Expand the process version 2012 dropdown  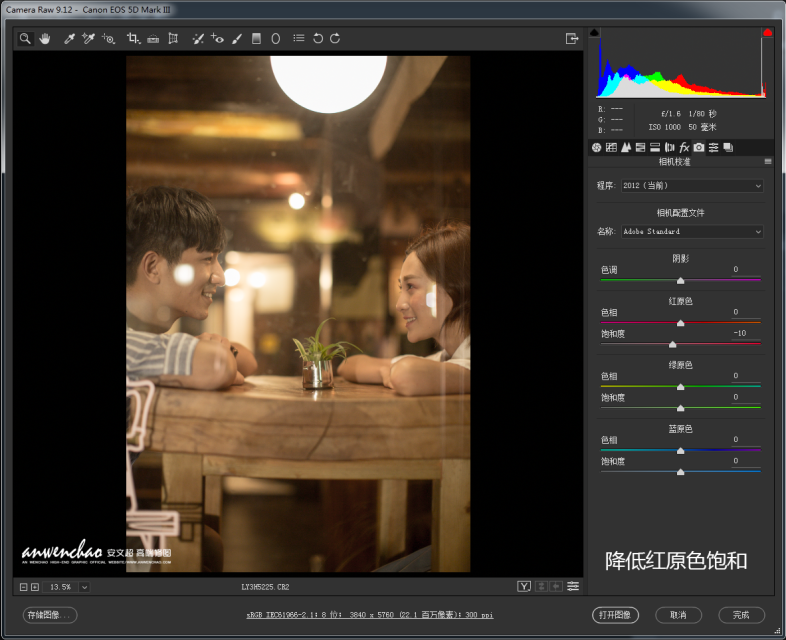[x=692, y=185]
